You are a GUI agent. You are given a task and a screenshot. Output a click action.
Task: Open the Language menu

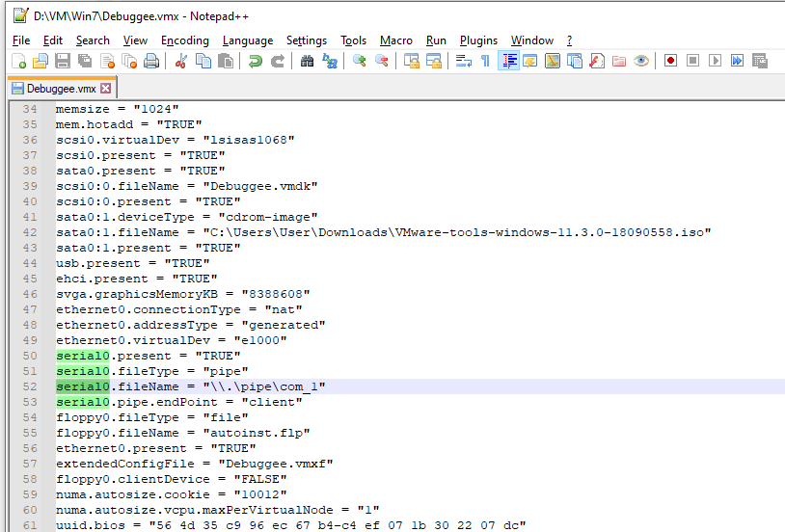point(248,40)
